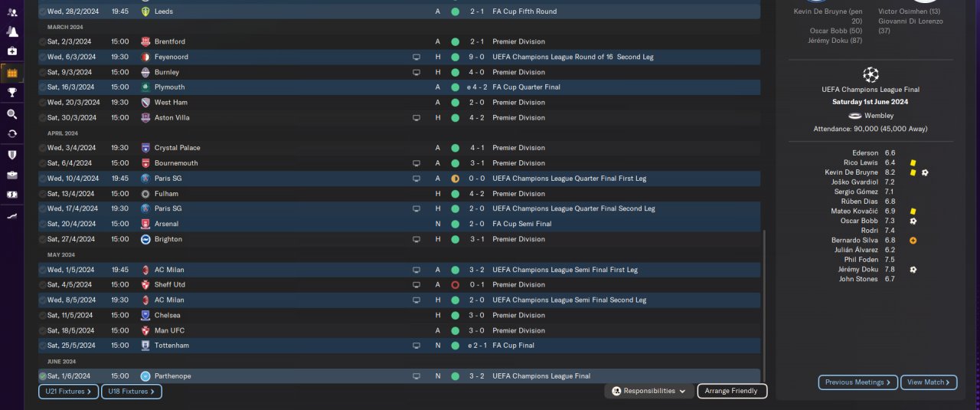Screen dimensions: 980x410
Task: Click the Victor Osimhen (13) scorer text
Action: (910, 11)
